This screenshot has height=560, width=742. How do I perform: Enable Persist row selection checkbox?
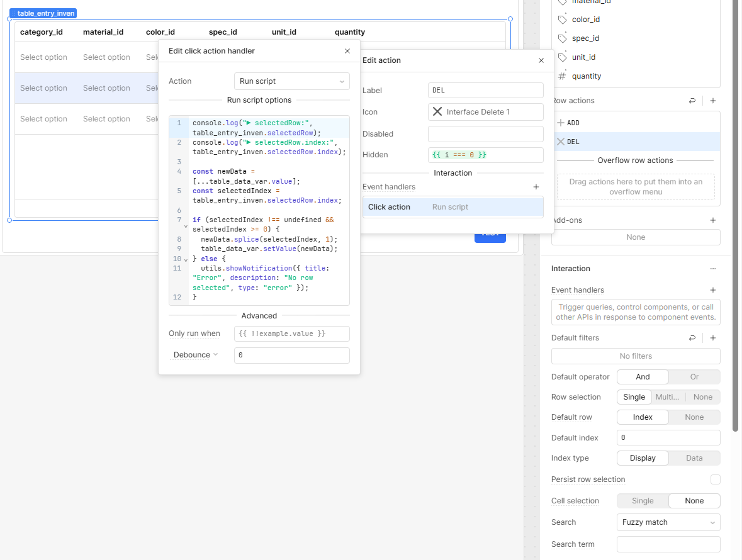(715, 479)
